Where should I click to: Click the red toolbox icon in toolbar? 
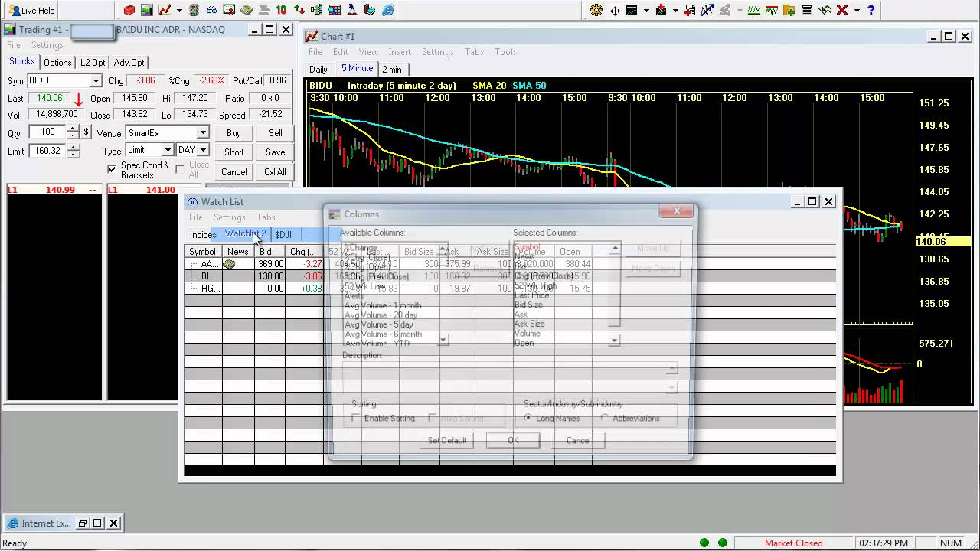129,10
